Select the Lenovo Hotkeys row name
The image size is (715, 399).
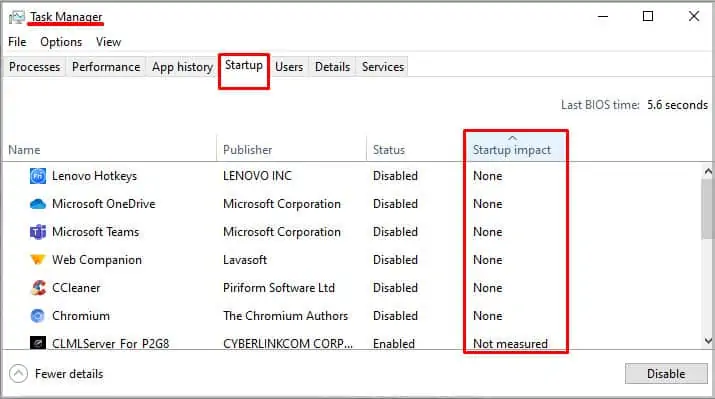point(94,176)
